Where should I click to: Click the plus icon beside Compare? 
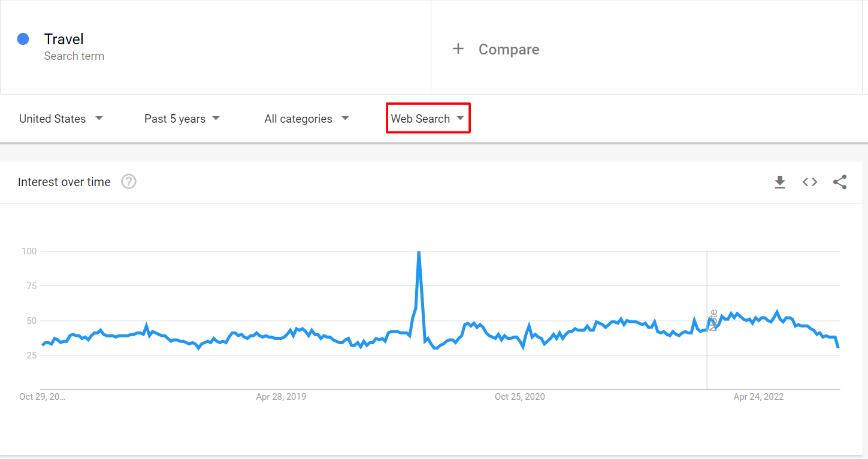[458, 49]
